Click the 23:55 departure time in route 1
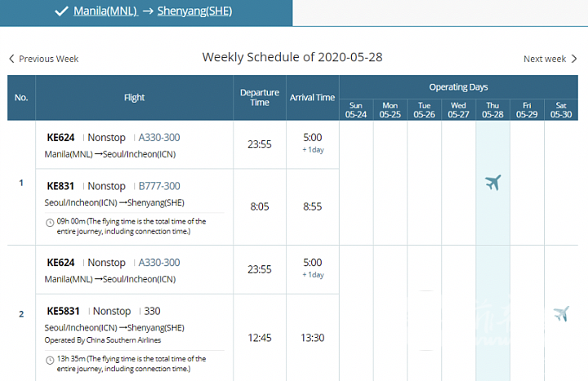 tap(260, 144)
